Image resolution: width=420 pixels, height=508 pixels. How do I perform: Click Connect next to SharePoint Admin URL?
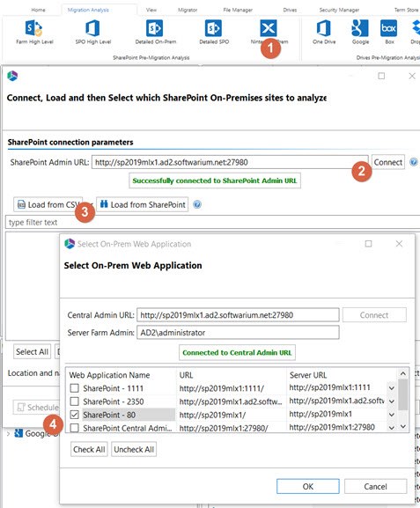(x=388, y=162)
